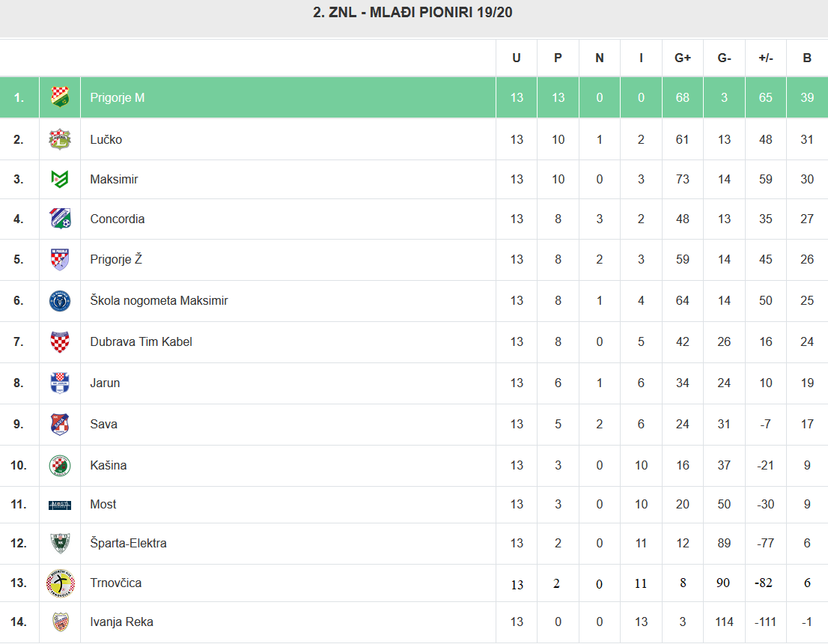Screen dimensions: 828x644
Task: Open Škola nogometa Maksimir round logo
Action: pyautogui.click(x=60, y=300)
